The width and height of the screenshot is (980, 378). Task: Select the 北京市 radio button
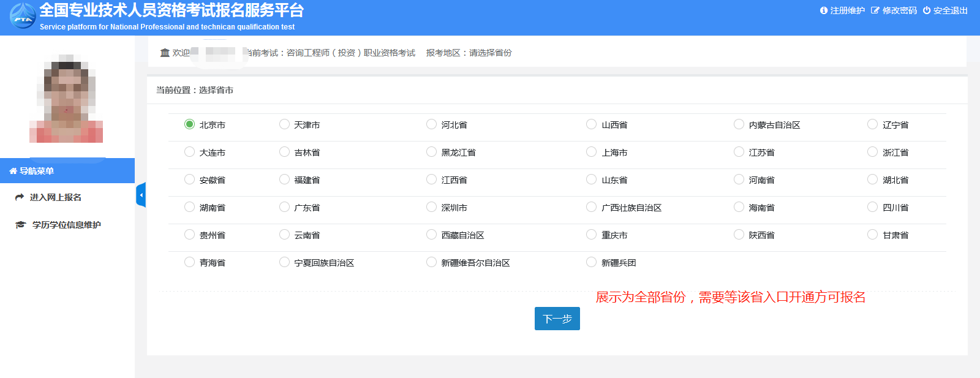tap(189, 124)
